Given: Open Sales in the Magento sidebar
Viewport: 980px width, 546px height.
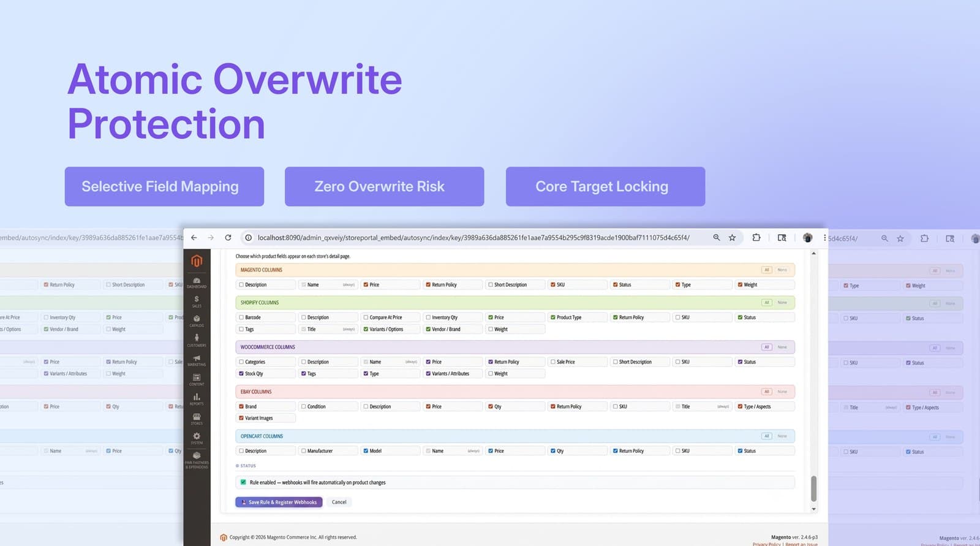Looking at the screenshot, I should click(x=197, y=301).
